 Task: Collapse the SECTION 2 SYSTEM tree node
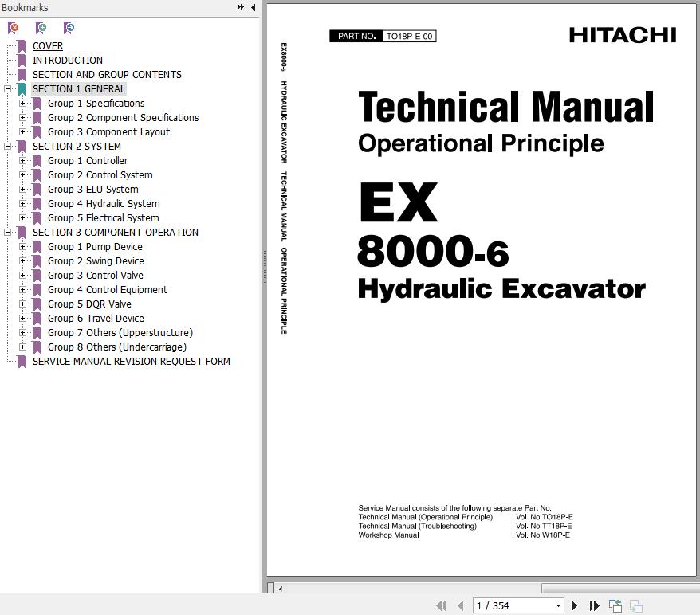(x=7, y=147)
